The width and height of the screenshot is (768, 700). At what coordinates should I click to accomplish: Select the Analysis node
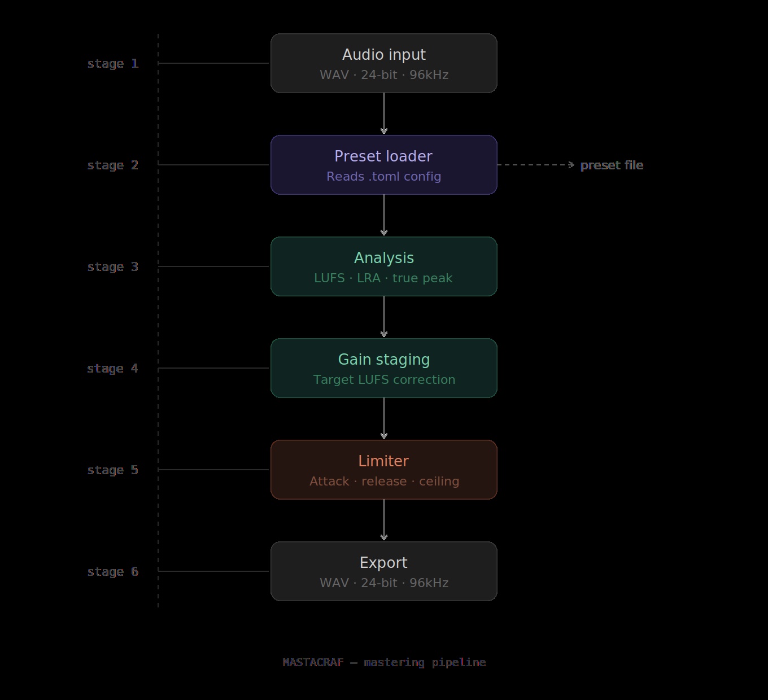tap(384, 266)
